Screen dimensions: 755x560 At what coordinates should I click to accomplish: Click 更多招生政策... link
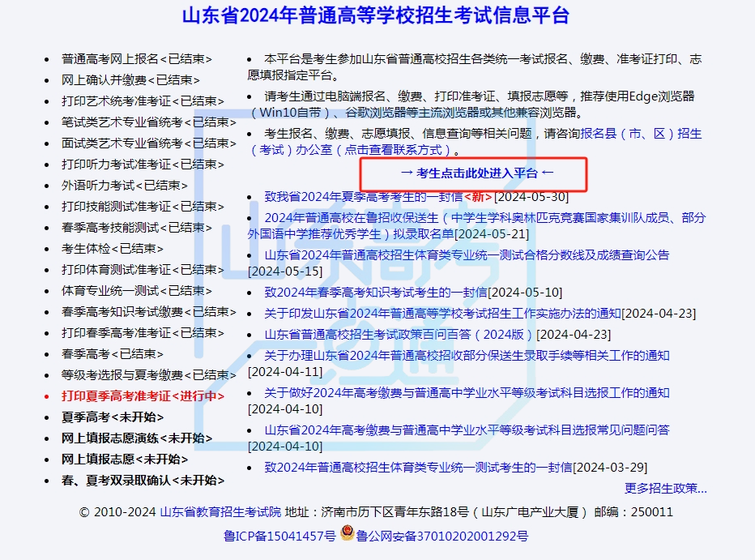tap(665, 488)
